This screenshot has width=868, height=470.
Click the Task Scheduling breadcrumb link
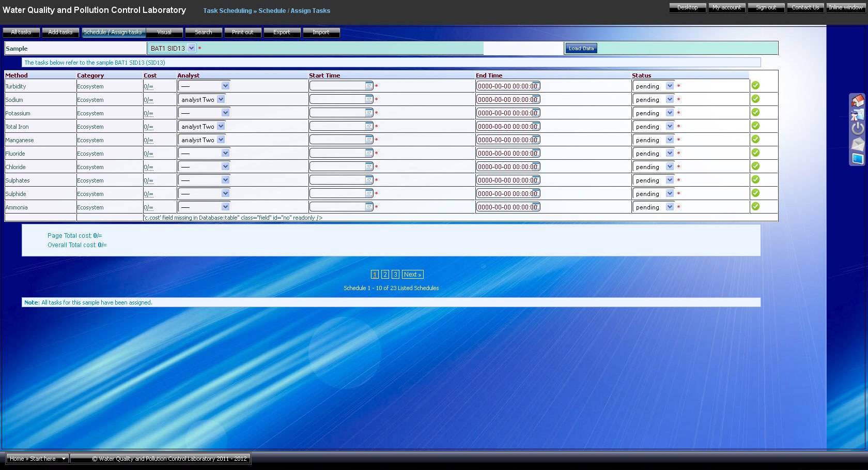[227, 10]
